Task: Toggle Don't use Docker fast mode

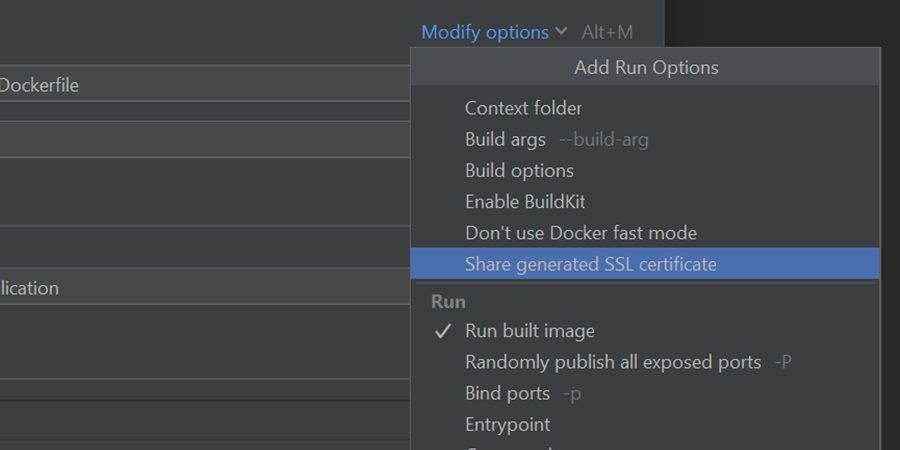Action: 580,233
